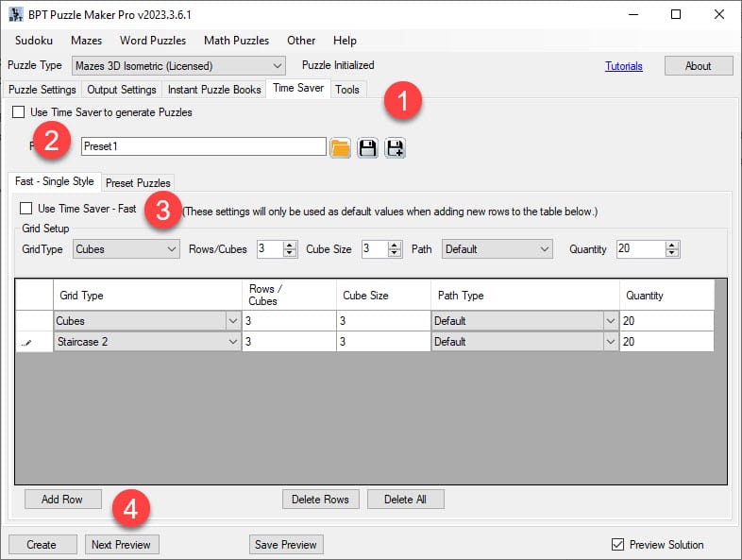Screen dimensions: 742x560
Task: Increase the Rows/Cubes spinner value
Action: pos(292,245)
